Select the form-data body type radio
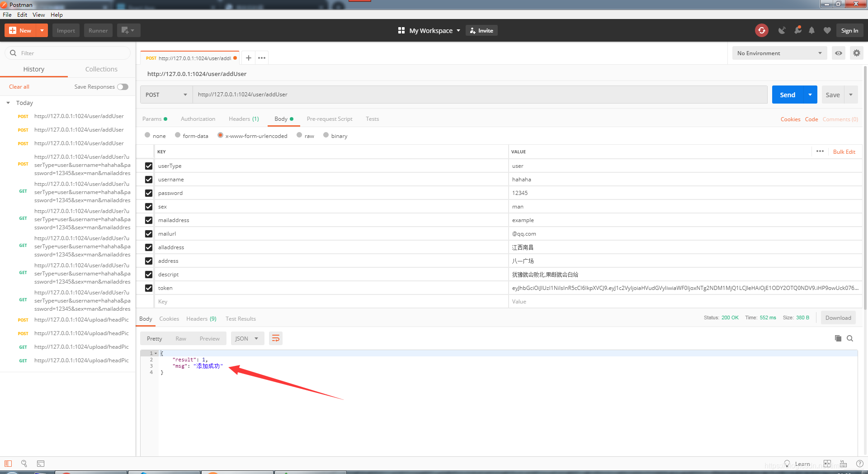The image size is (868, 474). point(178,135)
